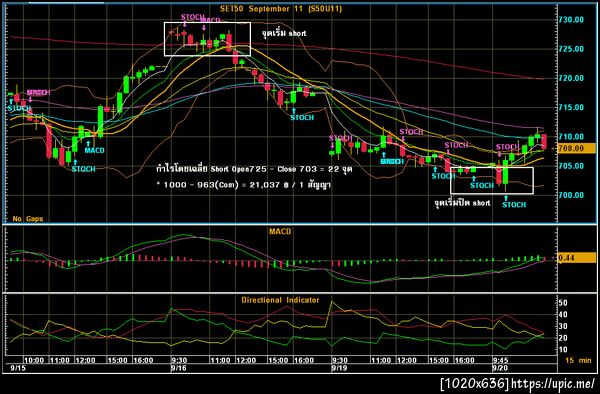Click the No Gaps label
This screenshot has width=600, height=394.
tap(28, 219)
